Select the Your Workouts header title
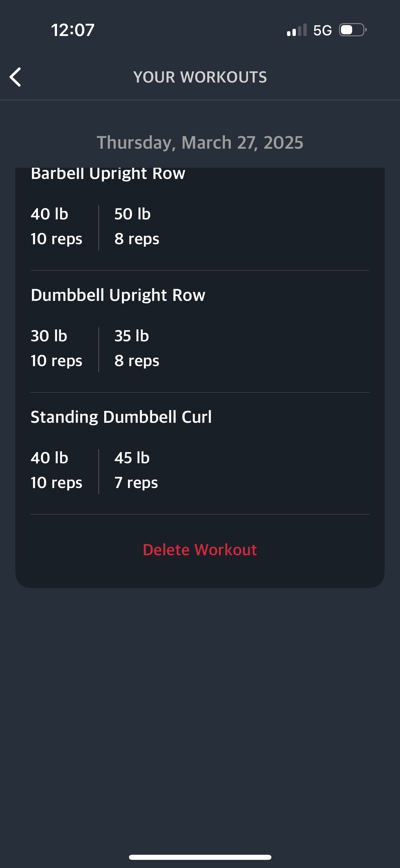Image resolution: width=400 pixels, height=868 pixels. tap(200, 77)
